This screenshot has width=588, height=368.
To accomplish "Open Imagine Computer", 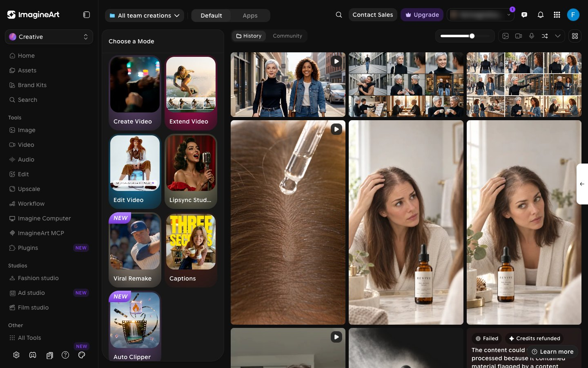I will pyautogui.click(x=49, y=218).
